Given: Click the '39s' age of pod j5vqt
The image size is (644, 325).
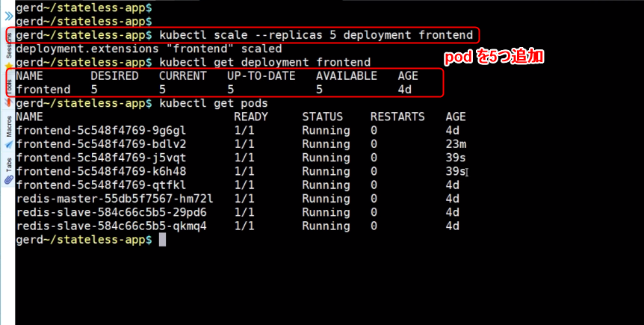Looking at the screenshot, I should tap(456, 158).
